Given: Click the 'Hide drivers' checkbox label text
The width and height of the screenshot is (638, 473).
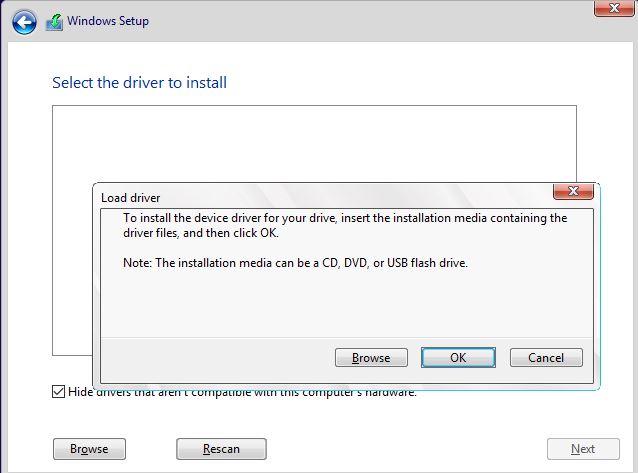Looking at the screenshot, I should click(x=243, y=392).
